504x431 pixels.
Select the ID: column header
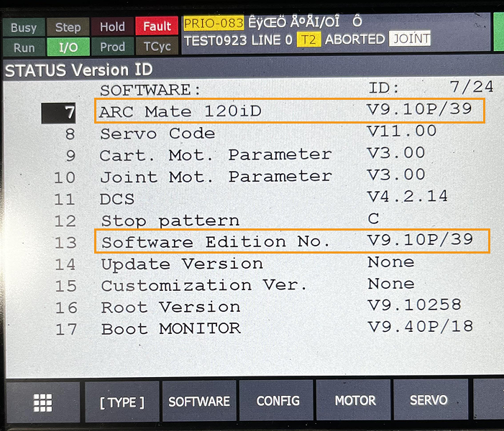pos(383,88)
